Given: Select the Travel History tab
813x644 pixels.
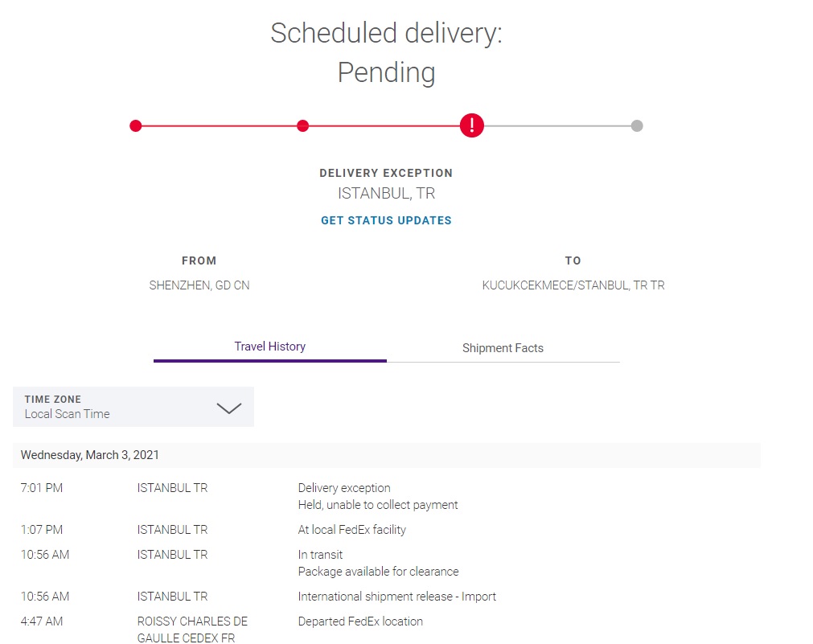Looking at the screenshot, I should pyautogui.click(x=269, y=347).
